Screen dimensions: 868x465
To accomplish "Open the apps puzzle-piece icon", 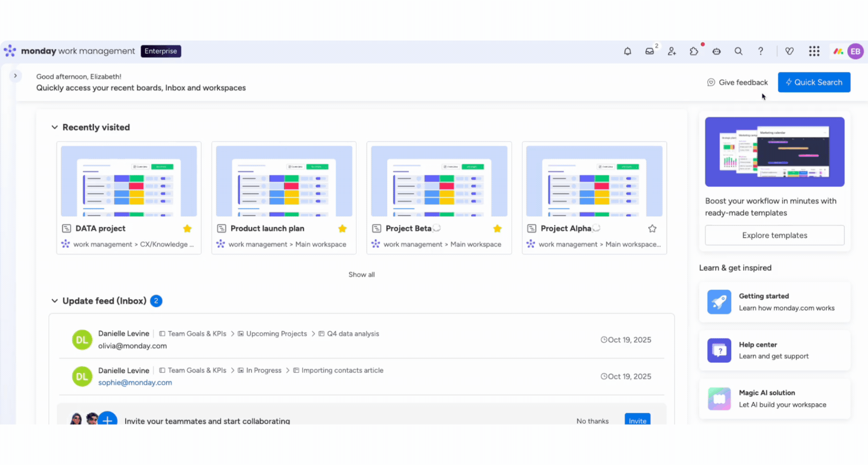I will coord(694,51).
